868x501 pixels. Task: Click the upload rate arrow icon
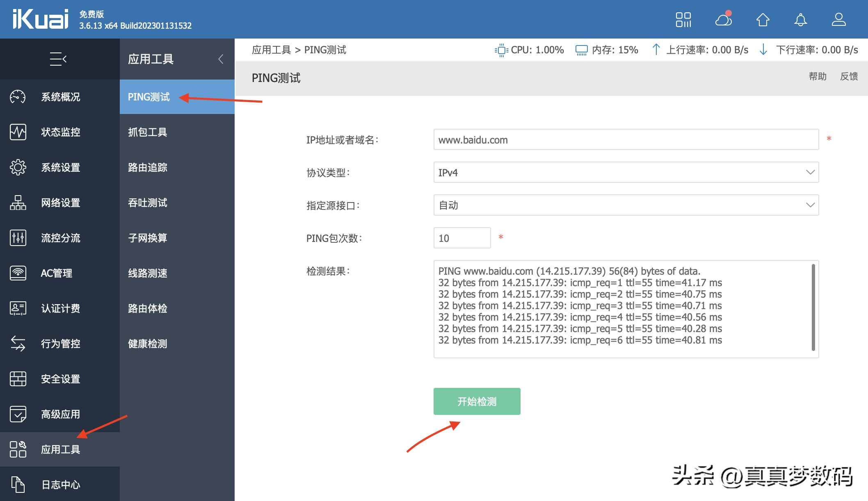[x=656, y=50]
